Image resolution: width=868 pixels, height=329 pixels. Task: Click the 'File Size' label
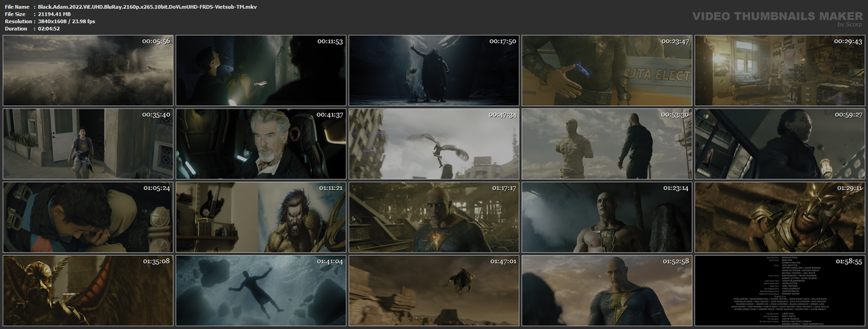tap(15, 14)
